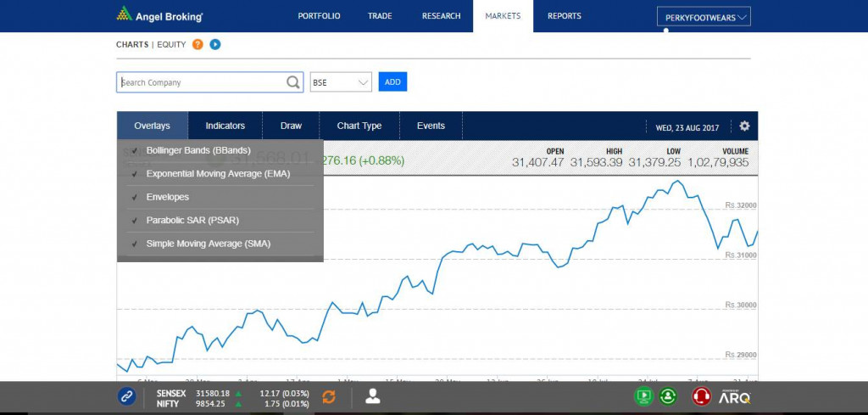Toggle Parabolic SAR (PSAR) overlay

click(192, 221)
